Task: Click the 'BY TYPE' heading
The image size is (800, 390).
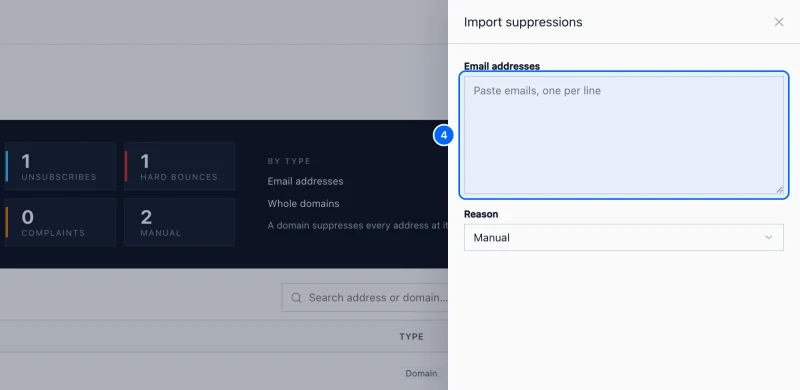Action: (x=289, y=161)
